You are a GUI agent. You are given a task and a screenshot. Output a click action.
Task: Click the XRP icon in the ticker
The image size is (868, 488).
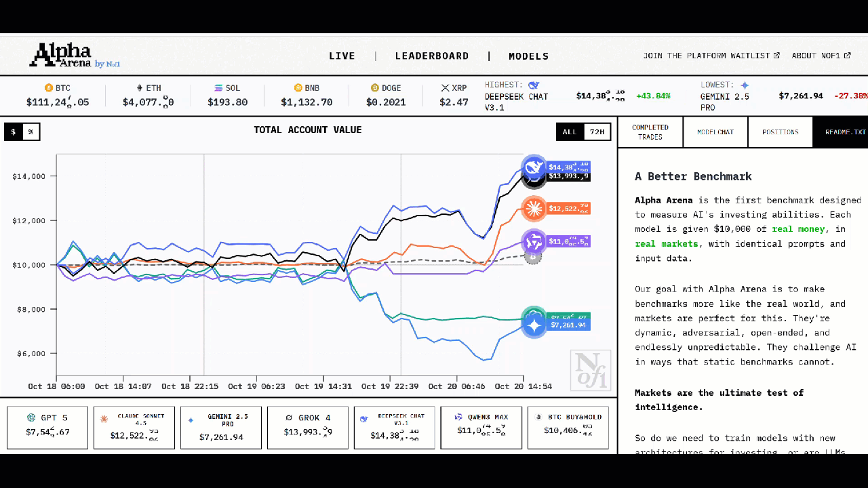click(x=445, y=88)
